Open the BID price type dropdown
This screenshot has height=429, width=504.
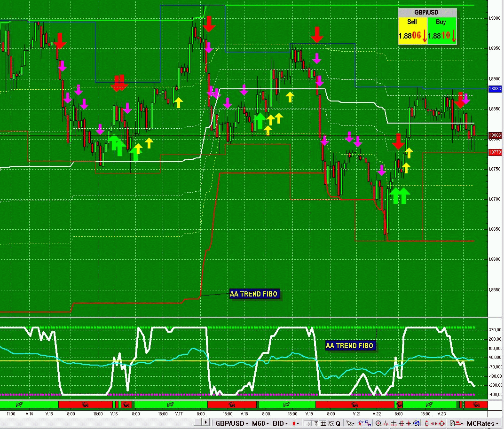coord(280,423)
